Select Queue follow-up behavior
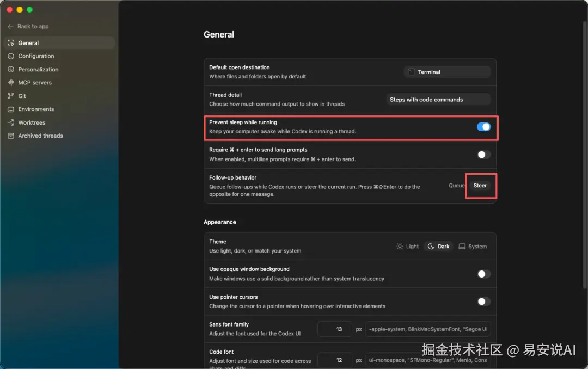 [x=456, y=186]
